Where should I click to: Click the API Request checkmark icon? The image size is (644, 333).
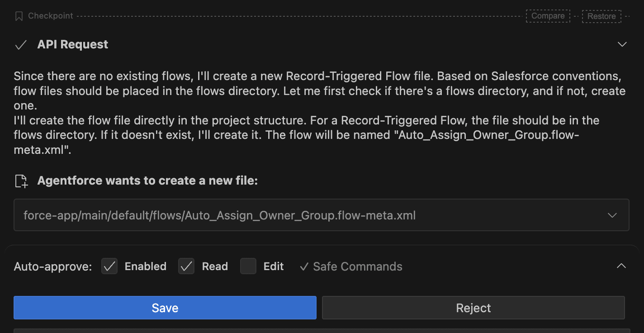[x=21, y=45]
